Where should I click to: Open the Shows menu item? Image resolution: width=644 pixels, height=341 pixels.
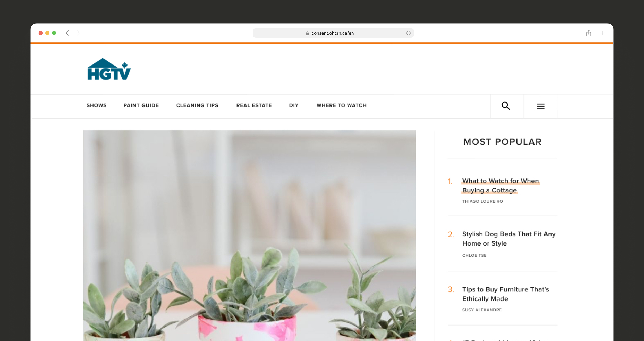click(x=96, y=105)
